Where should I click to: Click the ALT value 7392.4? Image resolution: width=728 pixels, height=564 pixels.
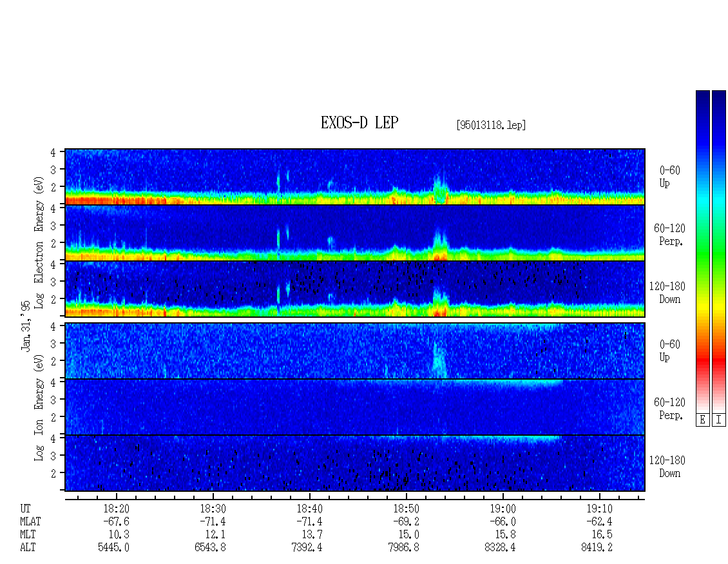tap(307, 548)
